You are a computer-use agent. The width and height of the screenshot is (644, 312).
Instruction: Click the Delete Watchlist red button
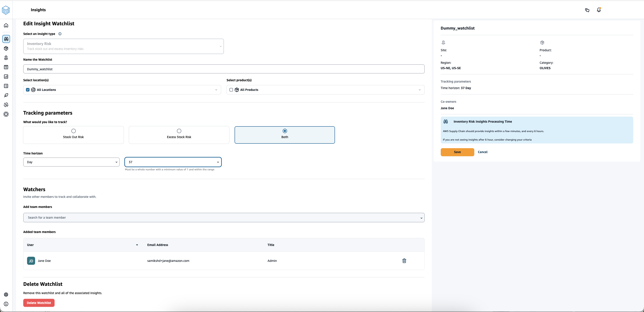pos(39,303)
